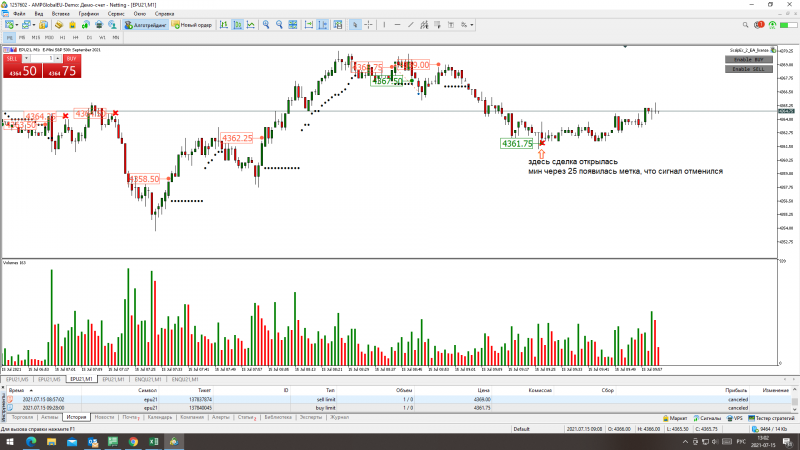Viewport: 800px width, 450px height.
Task: Open the Signals toolbar icon
Action: (86, 24)
